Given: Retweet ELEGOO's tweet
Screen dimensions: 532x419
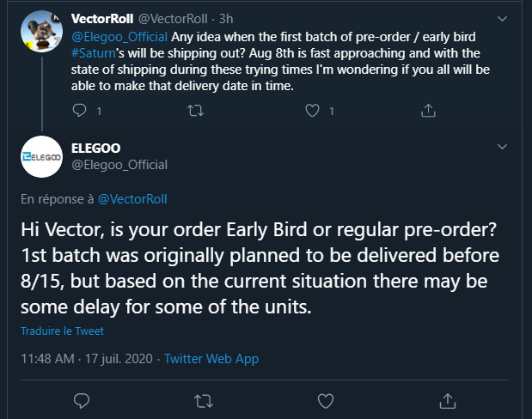Looking at the screenshot, I should click(204, 400).
